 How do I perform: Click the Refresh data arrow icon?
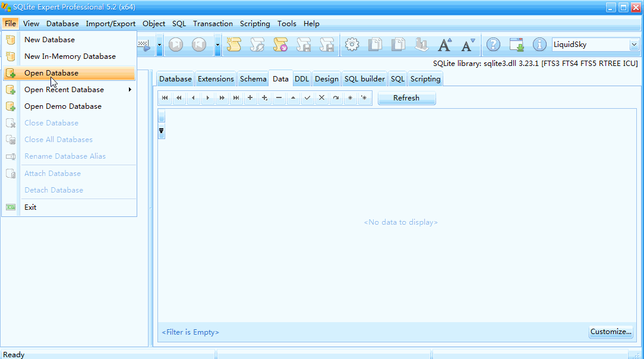[x=336, y=97]
